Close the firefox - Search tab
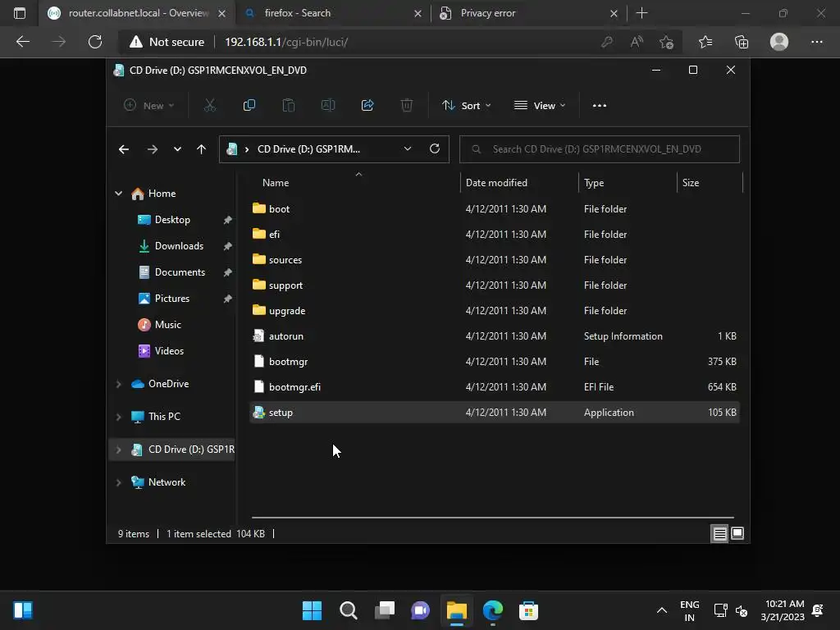 pyautogui.click(x=418, y=13)
